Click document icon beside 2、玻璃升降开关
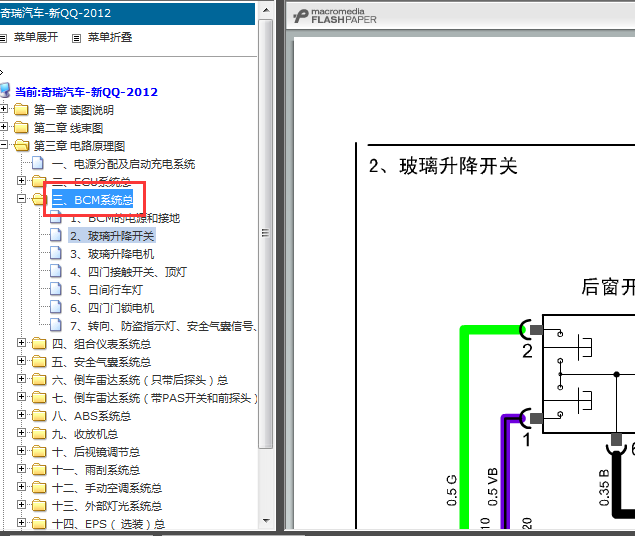Viewport: 635px width, 536px height. [55, 235]
